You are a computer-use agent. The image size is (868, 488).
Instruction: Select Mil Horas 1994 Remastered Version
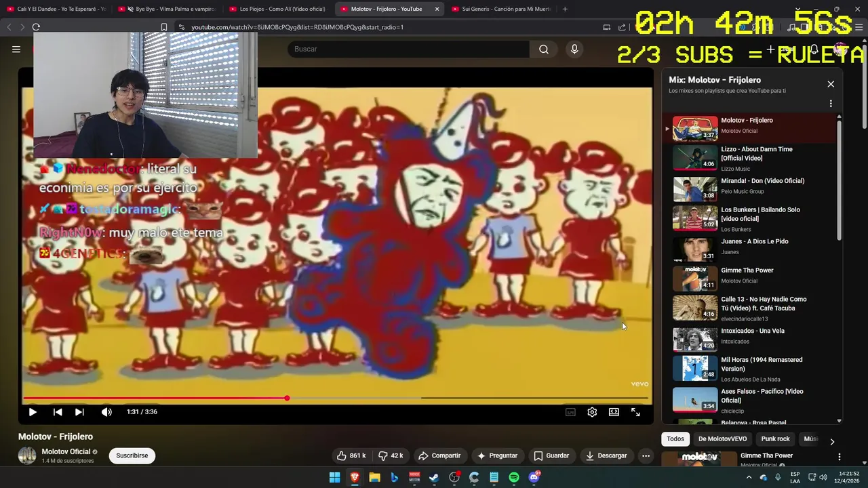pyautogui.click(x=749, y=368)
